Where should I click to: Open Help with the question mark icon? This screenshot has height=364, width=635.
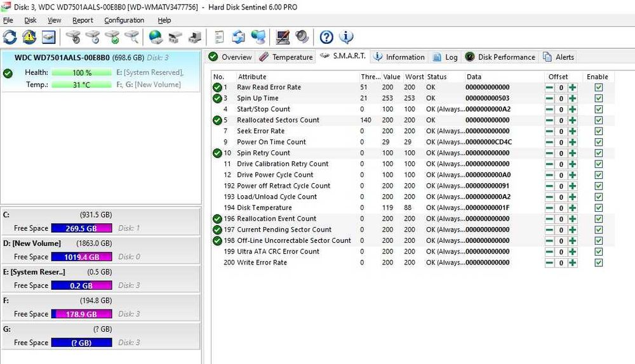(326, 37)
